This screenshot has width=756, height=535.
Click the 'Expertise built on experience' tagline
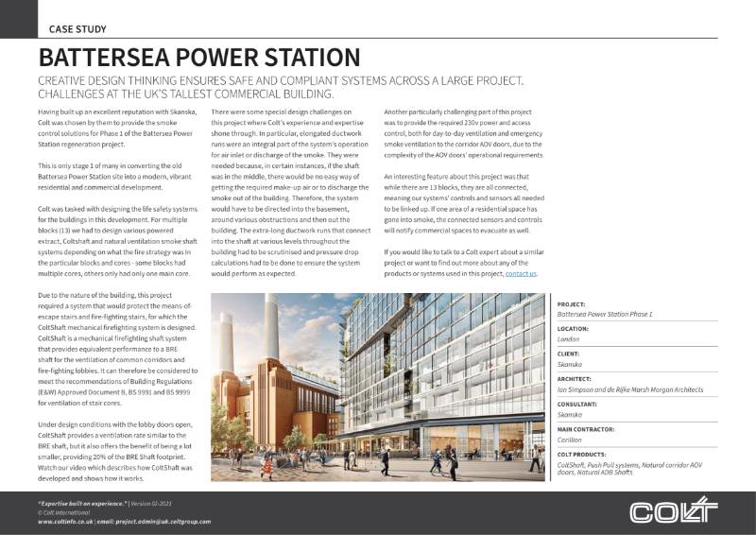click(x=90, y=503)
